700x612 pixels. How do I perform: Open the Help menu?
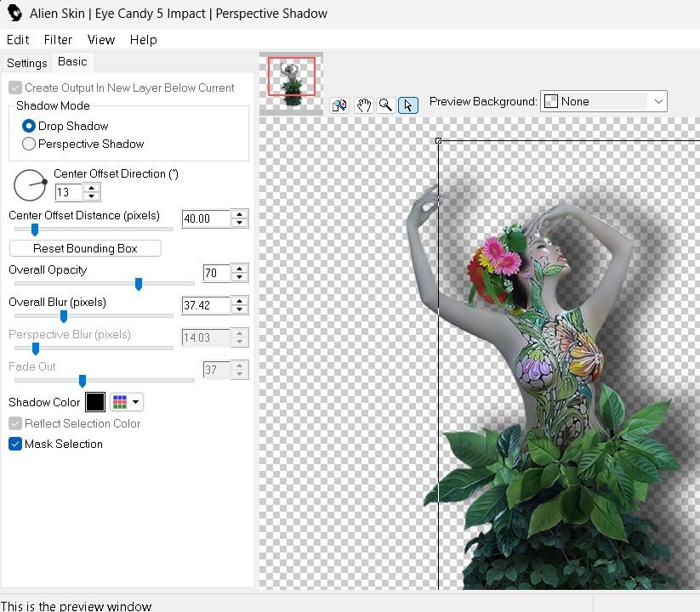click(x=143, y=39)
